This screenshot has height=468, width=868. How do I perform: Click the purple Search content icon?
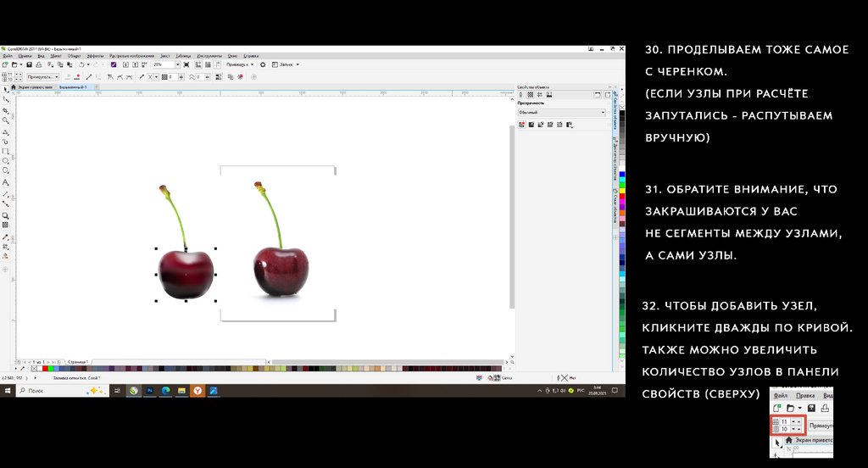pyautogui.click(x=114, y=64)
